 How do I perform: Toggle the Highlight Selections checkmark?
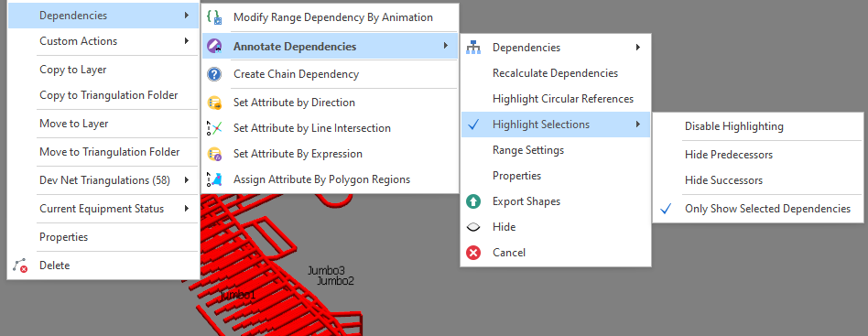click(473, 125)
